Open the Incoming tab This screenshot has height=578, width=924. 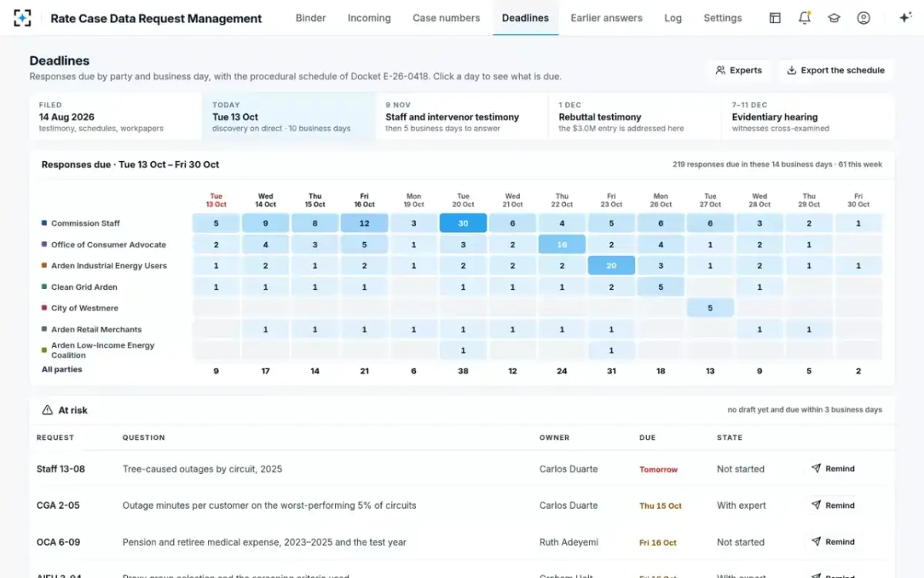point(369,18)
